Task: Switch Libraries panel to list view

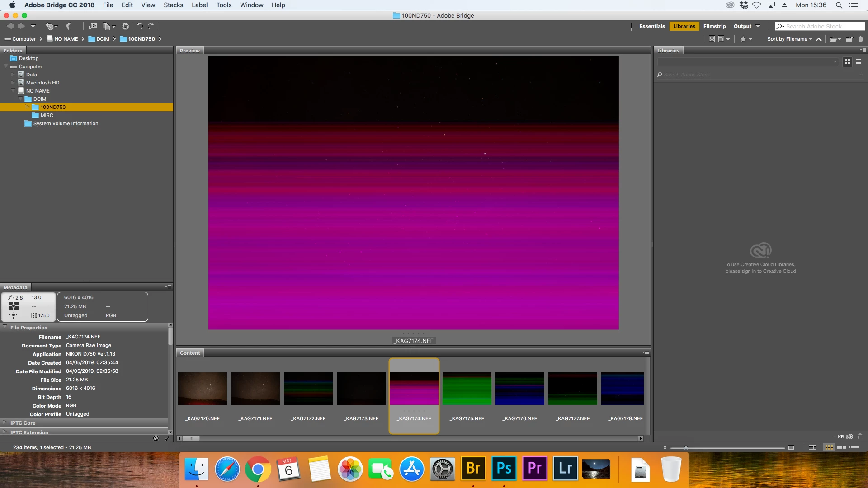Action: [859, 62]
